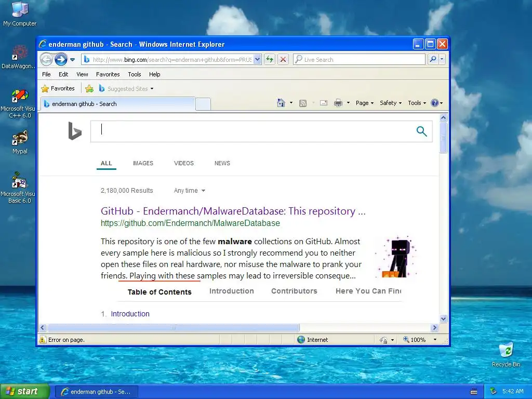532x399 pixels.
Task: Open the Safety dropdown menu
Action: tap(391, 103)
